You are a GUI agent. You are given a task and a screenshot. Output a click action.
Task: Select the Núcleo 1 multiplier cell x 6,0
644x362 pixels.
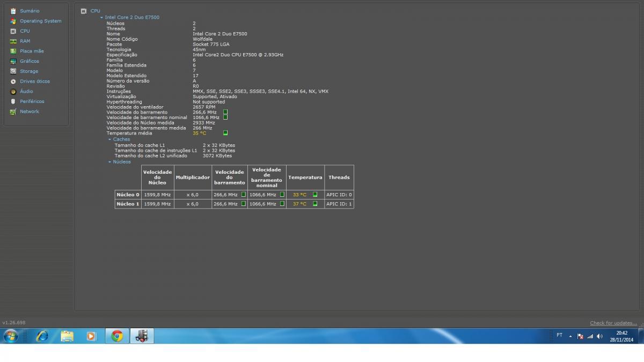193,204
